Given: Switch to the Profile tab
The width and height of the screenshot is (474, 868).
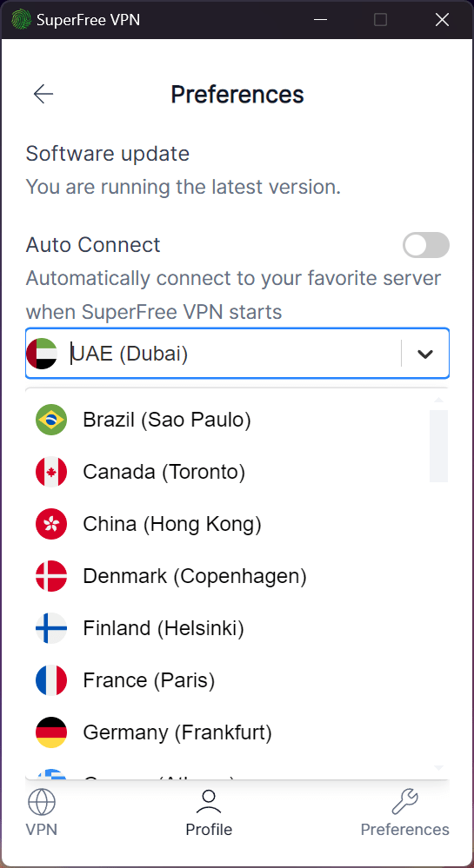Looking at the screenshot, I should 209,813.
